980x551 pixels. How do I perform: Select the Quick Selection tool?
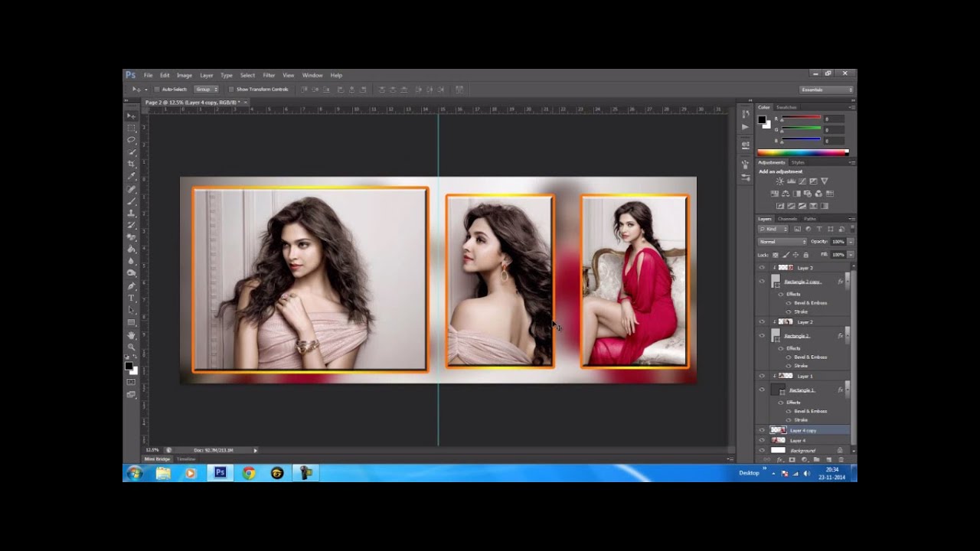[131, 152]
